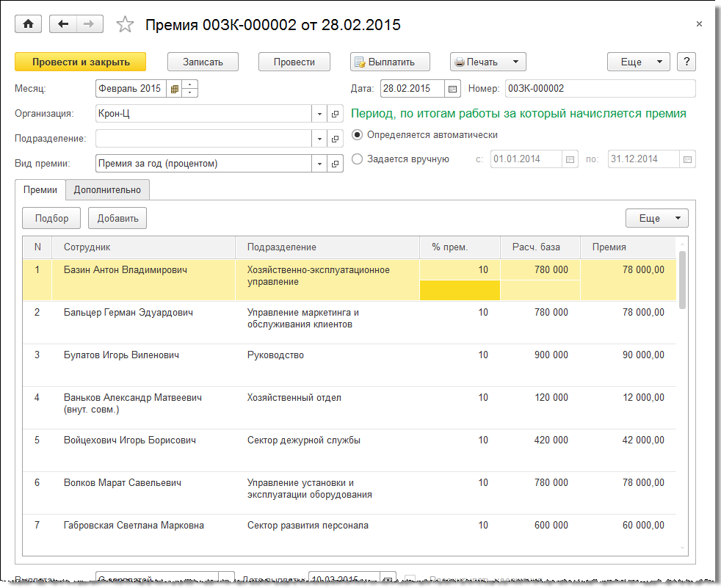The height and width of the screenshot is (588, 721).
Task: Open the Организация record link icon
Action: (x=336, y=114)
